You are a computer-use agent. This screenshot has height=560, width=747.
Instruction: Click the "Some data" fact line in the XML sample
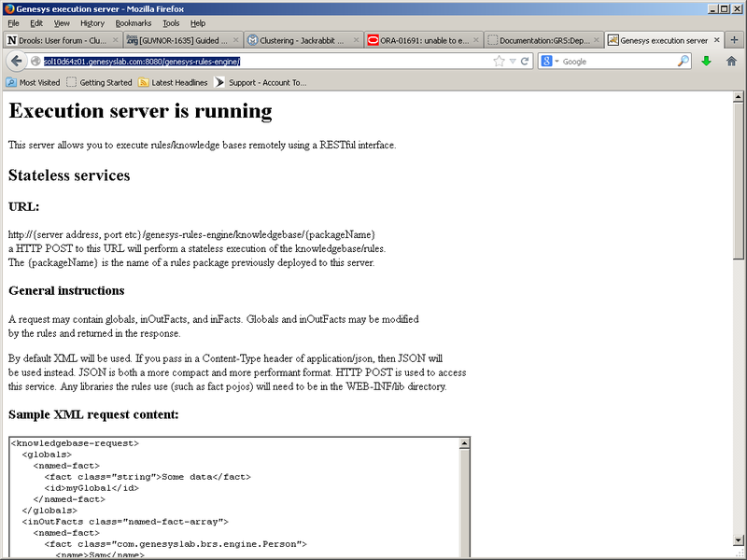click(148, 477)
